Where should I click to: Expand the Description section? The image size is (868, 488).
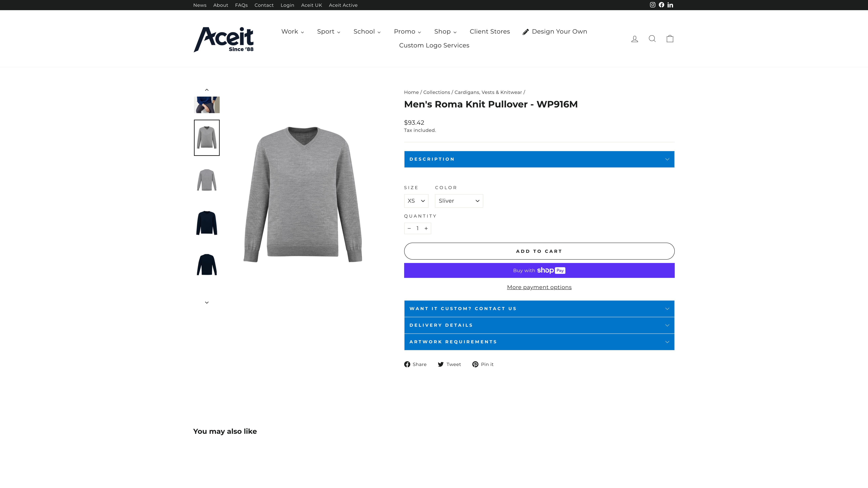point(539,159)
